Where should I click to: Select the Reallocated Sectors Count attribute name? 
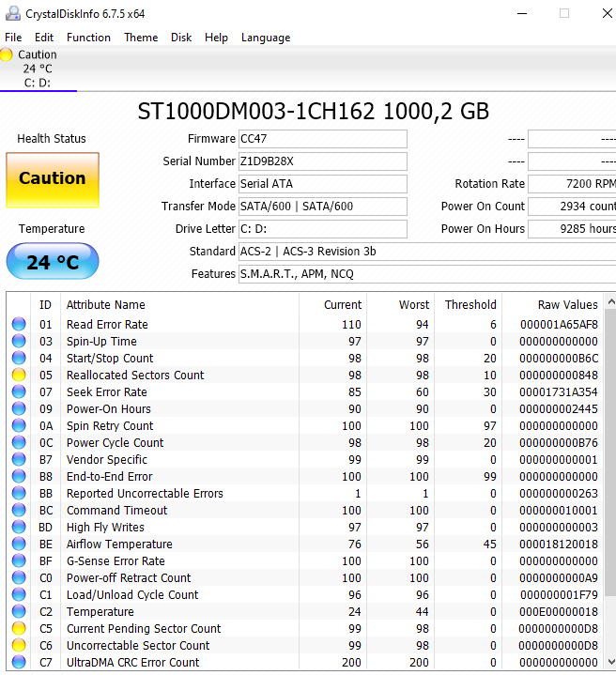tap(135, 375)
